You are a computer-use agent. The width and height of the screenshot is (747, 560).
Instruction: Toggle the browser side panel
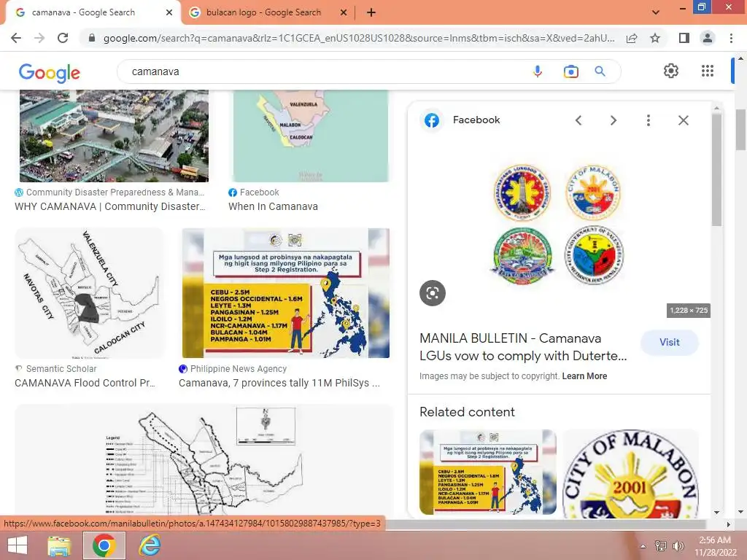(684, 38)
